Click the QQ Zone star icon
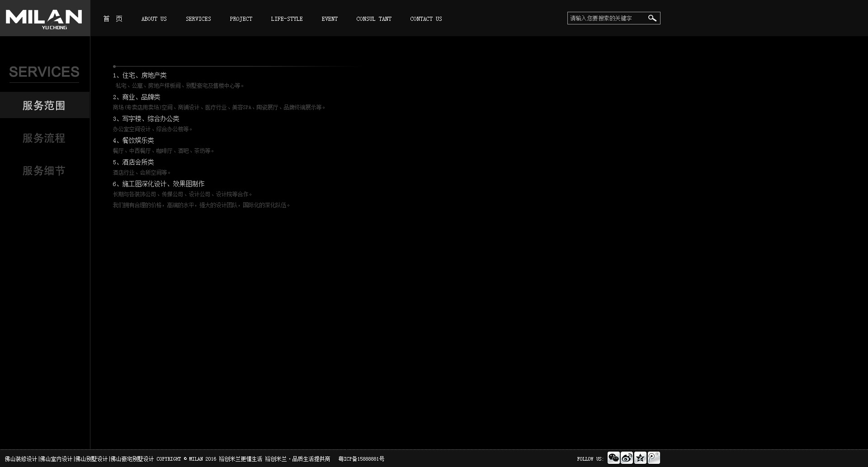Image resolution: width=868 pixels, height=467 pixels. pyautogui.click(x=640, y=458)
